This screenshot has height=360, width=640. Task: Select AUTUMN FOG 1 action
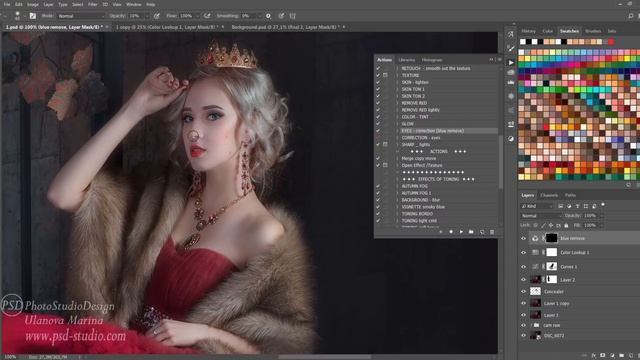[x=416, y=193]
